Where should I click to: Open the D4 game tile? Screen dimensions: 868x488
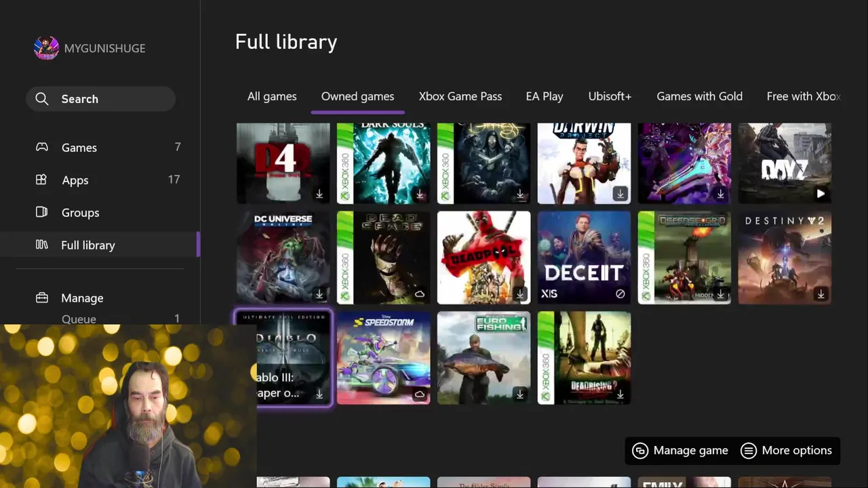coord(283,163)
